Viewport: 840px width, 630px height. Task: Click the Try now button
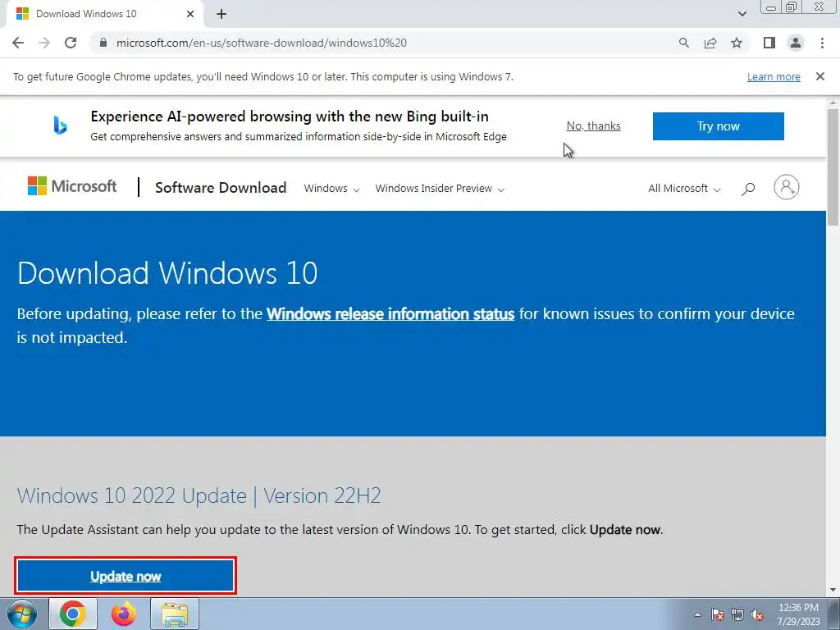[719, 126]
